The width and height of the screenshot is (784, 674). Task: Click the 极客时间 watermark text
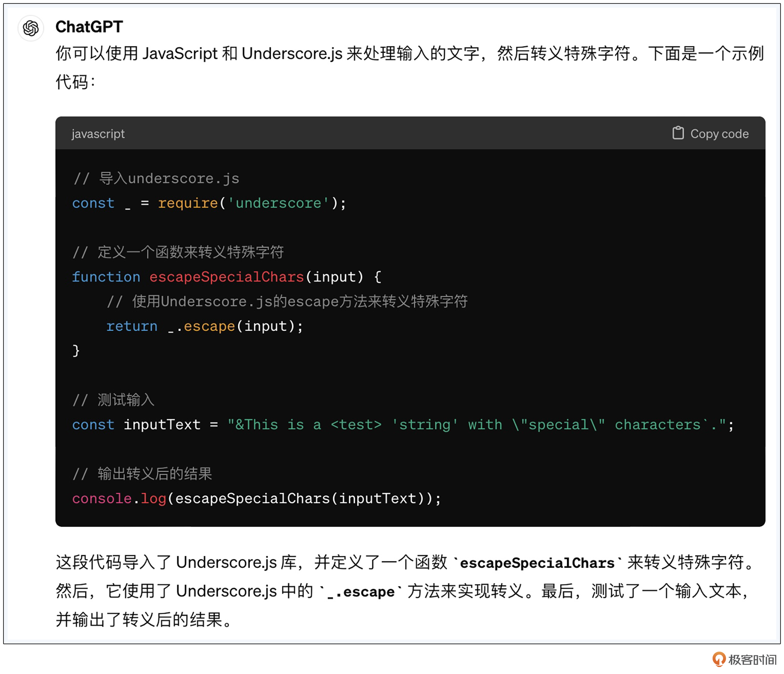[x=752, y=660]
